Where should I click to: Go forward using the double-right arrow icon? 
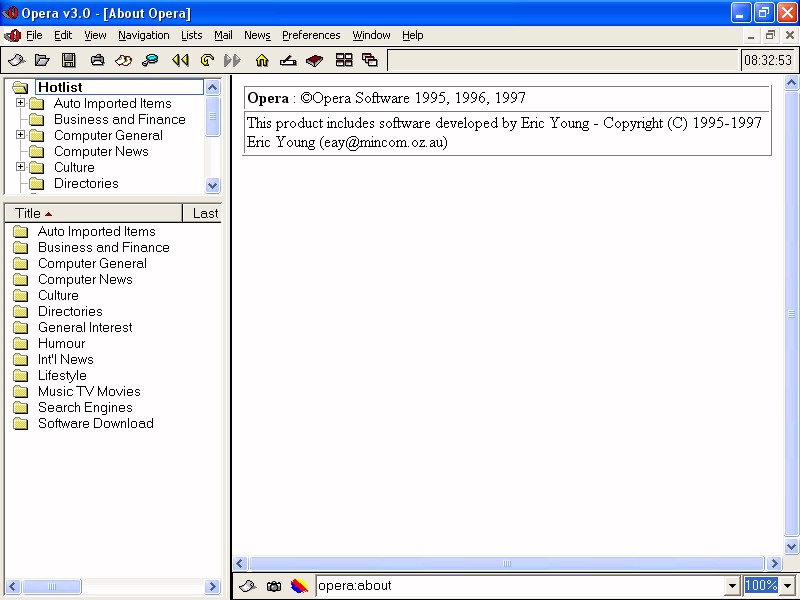pyautogui.click(x=232, y=60)
